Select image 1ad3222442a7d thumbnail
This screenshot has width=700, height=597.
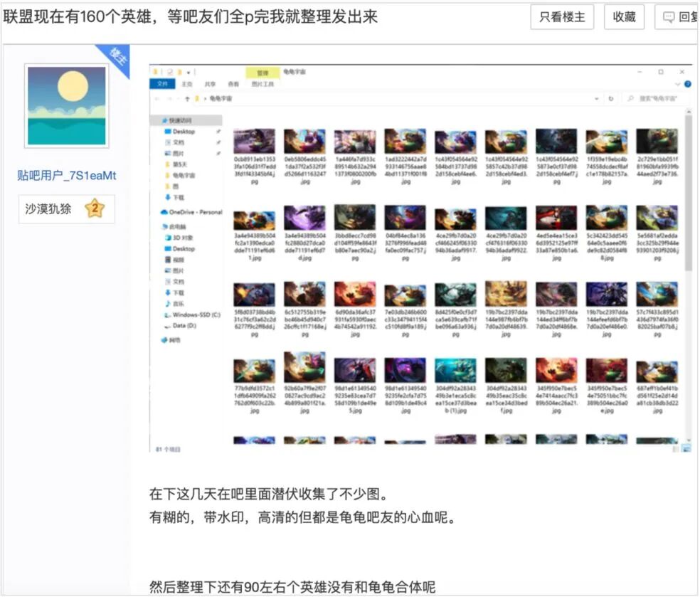pyautogui.click(x=405, y=142)
